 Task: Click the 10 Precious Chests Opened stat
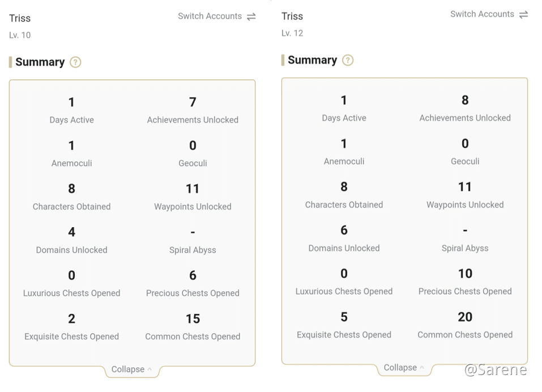tap(465, 282)
